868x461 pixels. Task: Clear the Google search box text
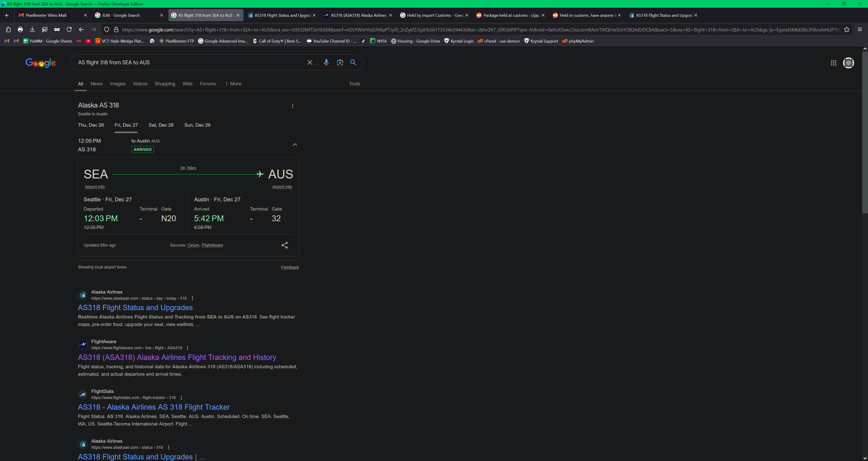310,62
